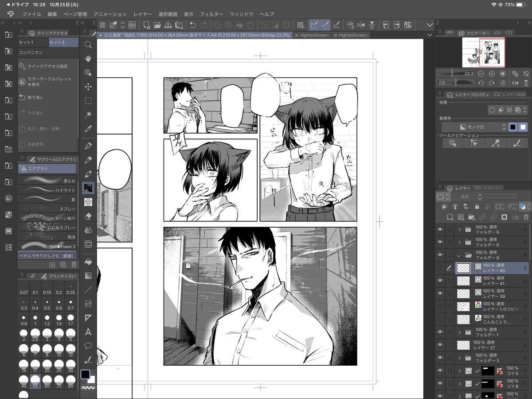Select the Eraser tool
The height and width of the screenshot is (399, 532).
click(88, 216)
